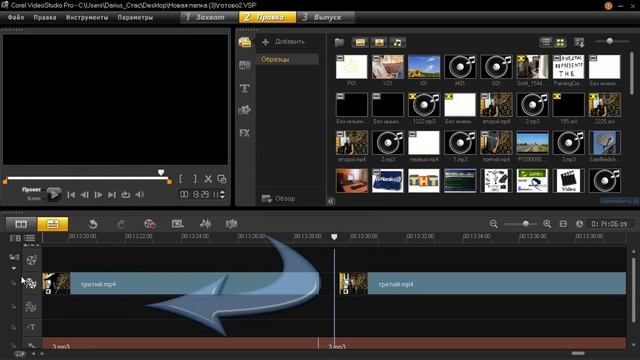The height and width of the screenshot is (360, 640).
Task: Open the sound mixer tool
Action: point(205,224)
